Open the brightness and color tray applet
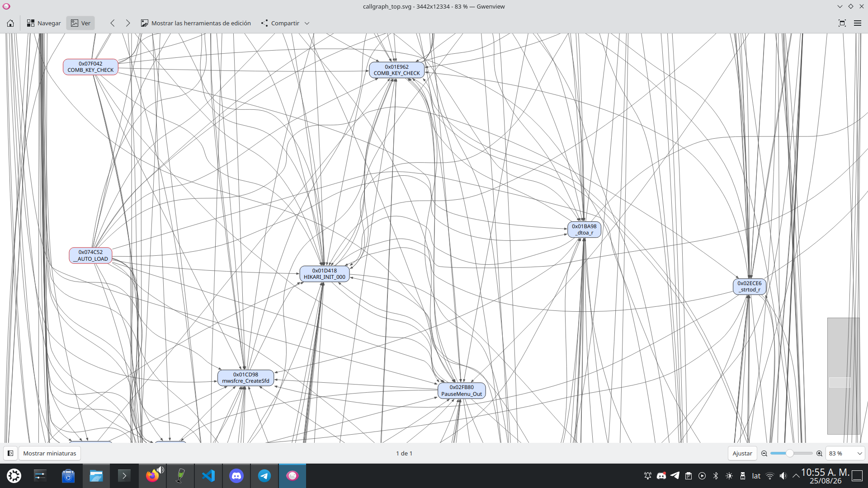This screenshot has width=868, height=488. pos(729,476)
